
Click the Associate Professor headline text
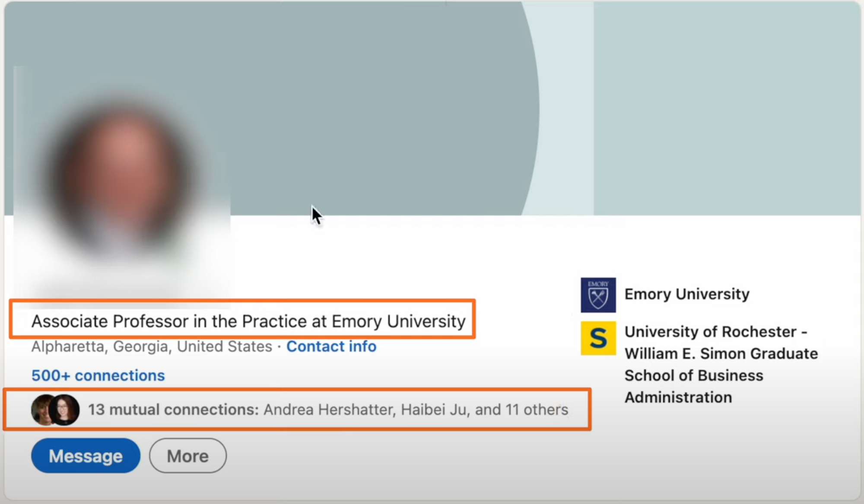click(x=248, y=321)
